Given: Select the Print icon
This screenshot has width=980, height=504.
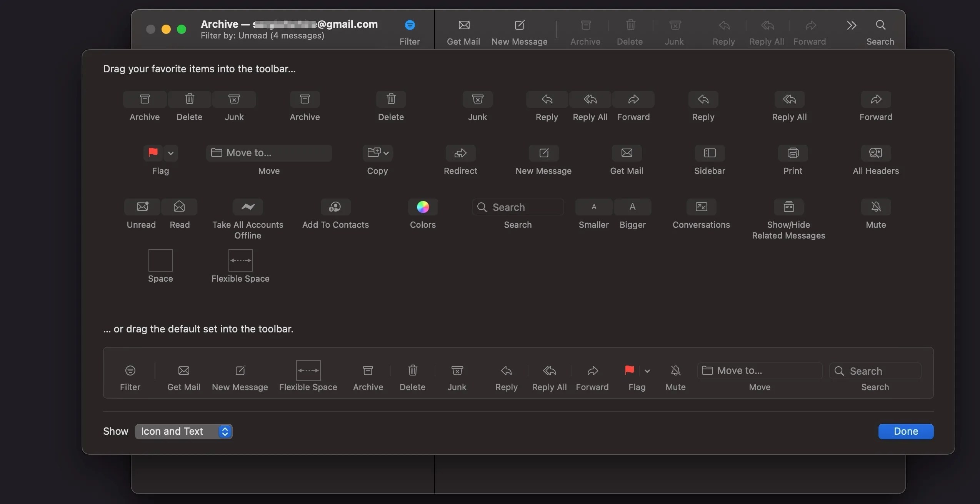Looking at the screenshot, I should [x=792, y=153].
